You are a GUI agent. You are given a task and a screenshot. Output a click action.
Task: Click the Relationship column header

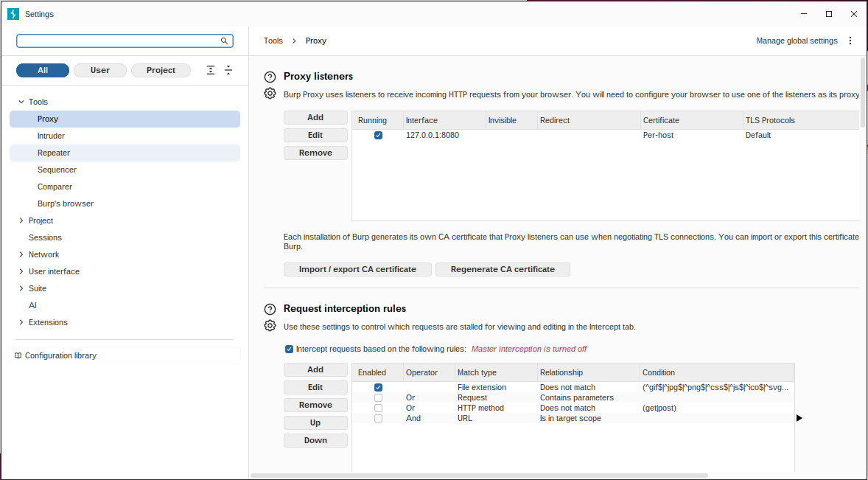tap(589, 372)
